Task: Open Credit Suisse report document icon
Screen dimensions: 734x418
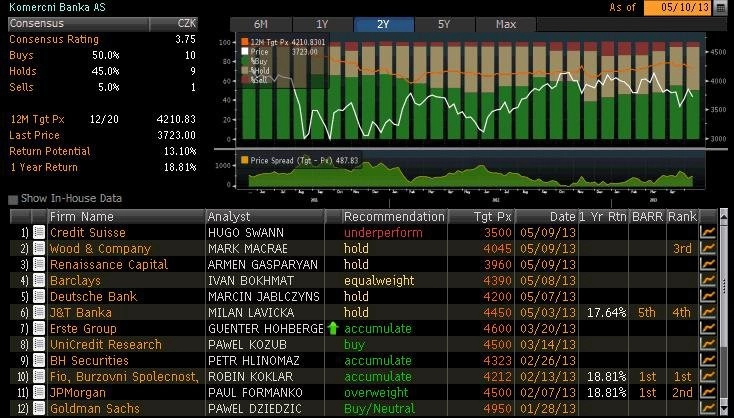Action: pos(39,232)
